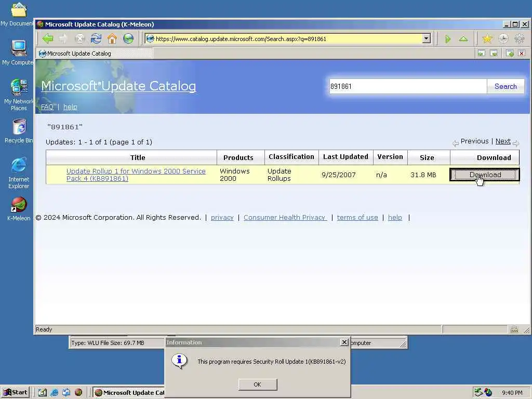Sort results by the Size column header
Viewport: 532px width, 399px height.
point(427,157)
